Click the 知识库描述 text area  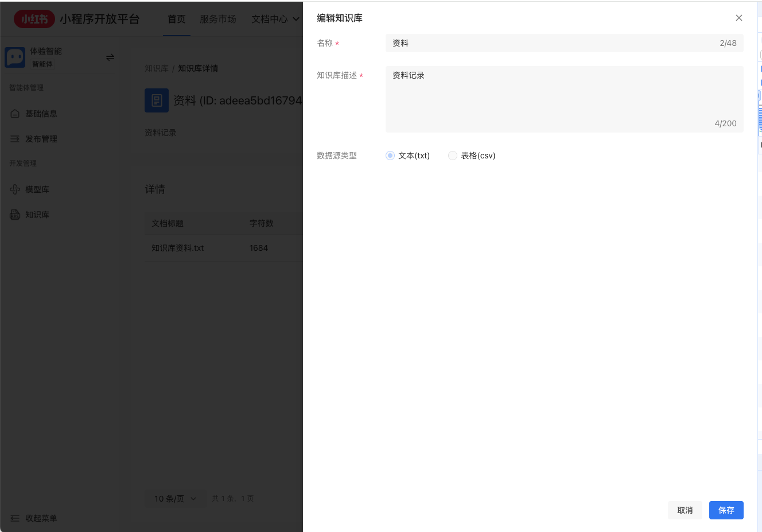564,99
